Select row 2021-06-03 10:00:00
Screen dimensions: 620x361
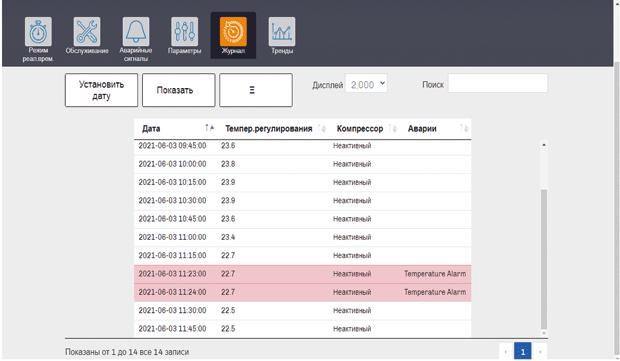point(302,164)
